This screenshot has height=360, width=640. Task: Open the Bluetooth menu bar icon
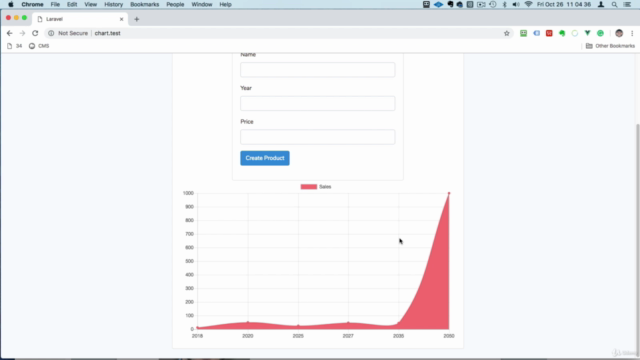coord(504,4)
